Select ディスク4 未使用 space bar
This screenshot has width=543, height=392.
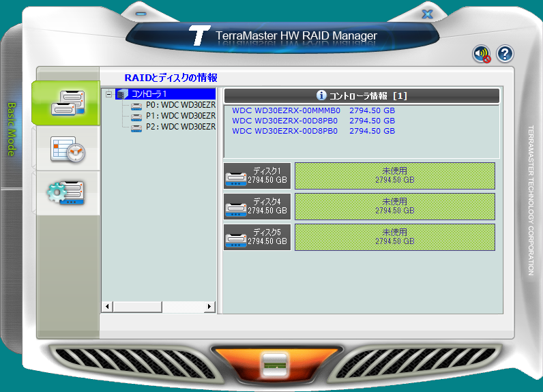tap(395, 207)
